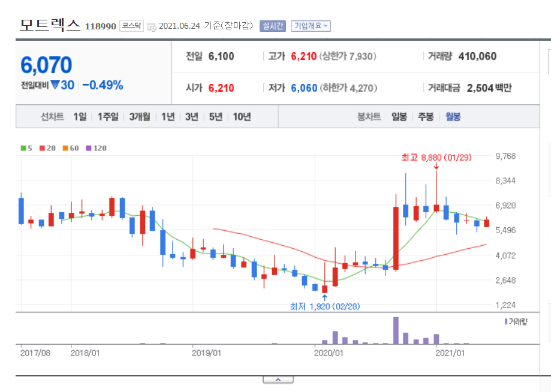Switch to 주봉 candle chart
This screenshot has height=392, width=551.
pyautogui.click(x=426, y=117)
